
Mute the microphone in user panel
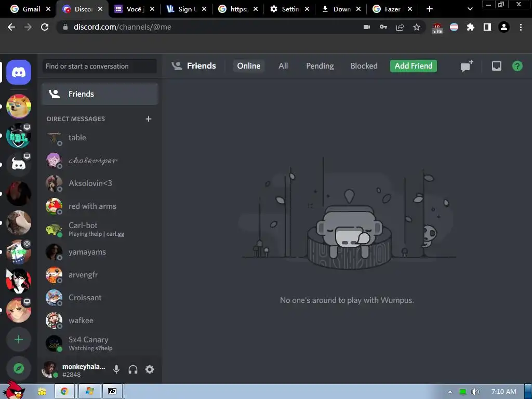point(116,369)
